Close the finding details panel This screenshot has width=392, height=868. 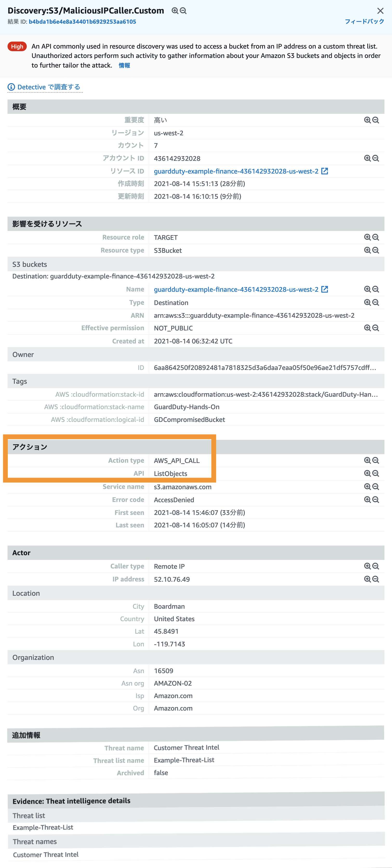pyautogui.click(x=380, y=11)
